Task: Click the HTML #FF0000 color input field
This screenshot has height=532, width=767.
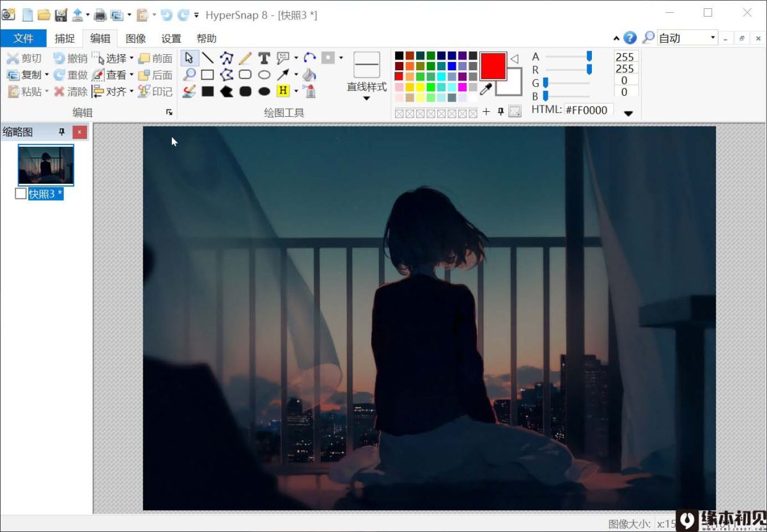Action: pos(589,110)
